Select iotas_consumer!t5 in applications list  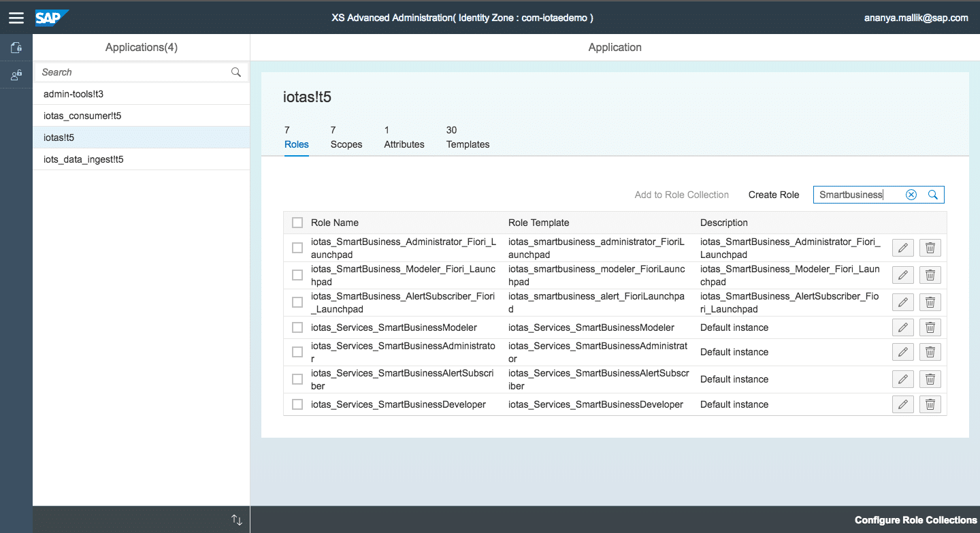tap(82, 116)
